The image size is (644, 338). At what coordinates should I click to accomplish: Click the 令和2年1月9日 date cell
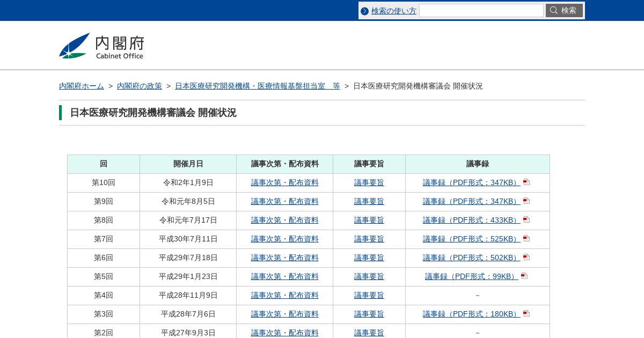click(188, 182)
